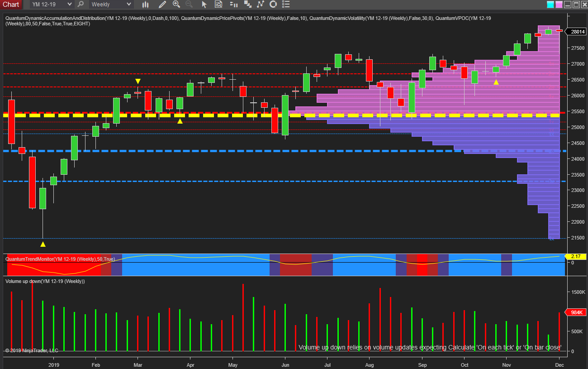Image resolution: width=588 pixels, height=369 pixels.
Task: Open the Weekly interval dropdown
Action: coord(111,4)
